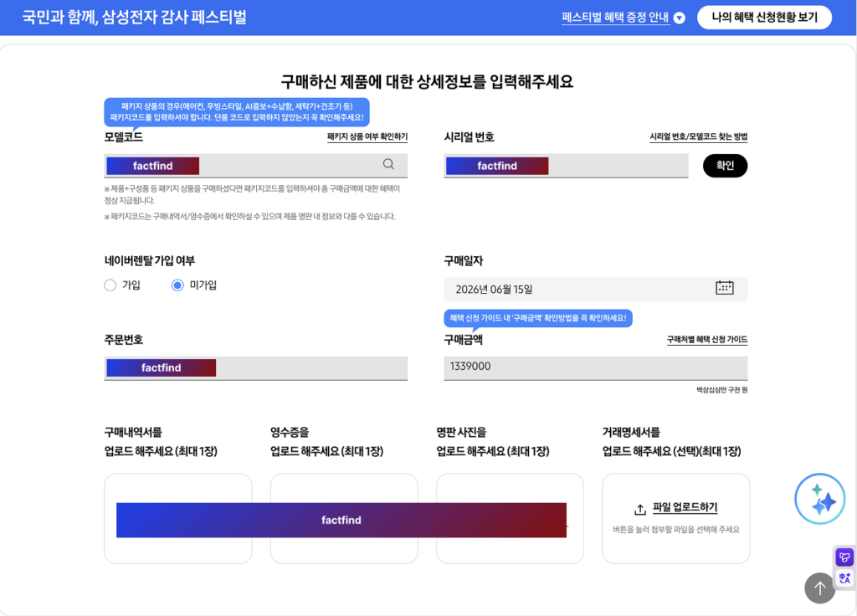Click the blue 혜택 신청 가이드 내 tooltip
The image size is (857, 616).
click(x=538, y=318)
